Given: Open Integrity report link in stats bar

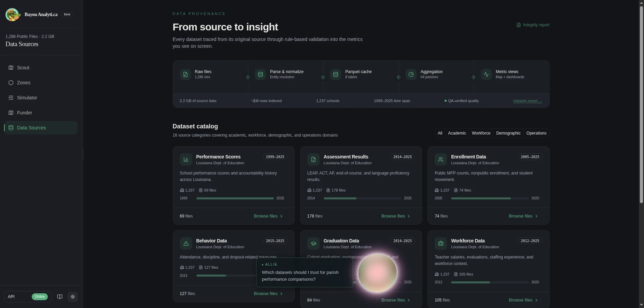Looking at the screenshot, I should [x=528, y=101].
